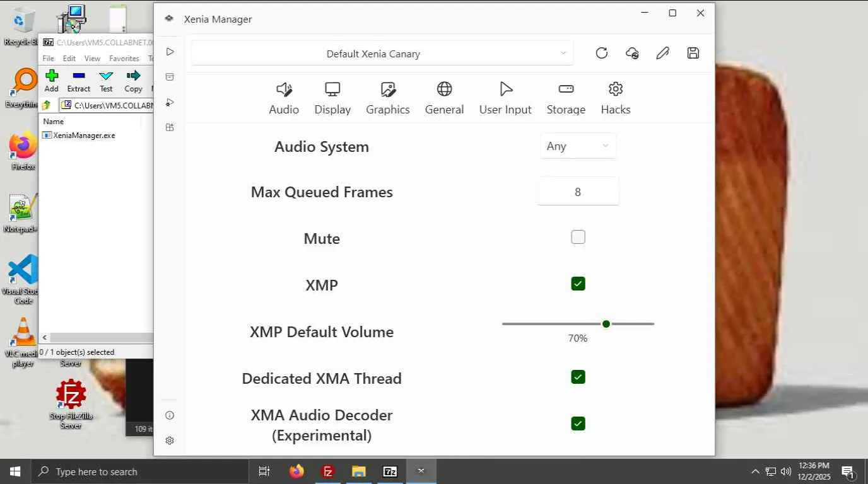
Task: Click the Windows taskbar search box
Action: click(139, 471)
